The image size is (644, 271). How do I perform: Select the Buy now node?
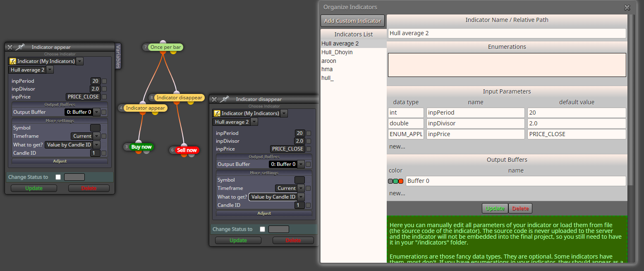[141, 147]
